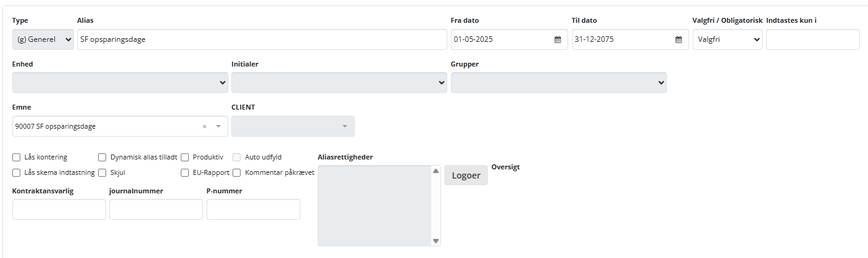The height and width of the screenshot is (258, 868).
Task: Open the Emne dropdown arrow
Action: 218,126
